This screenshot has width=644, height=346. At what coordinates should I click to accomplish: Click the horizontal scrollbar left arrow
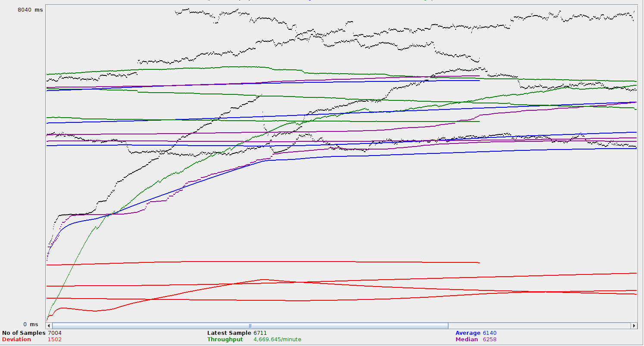49,326
